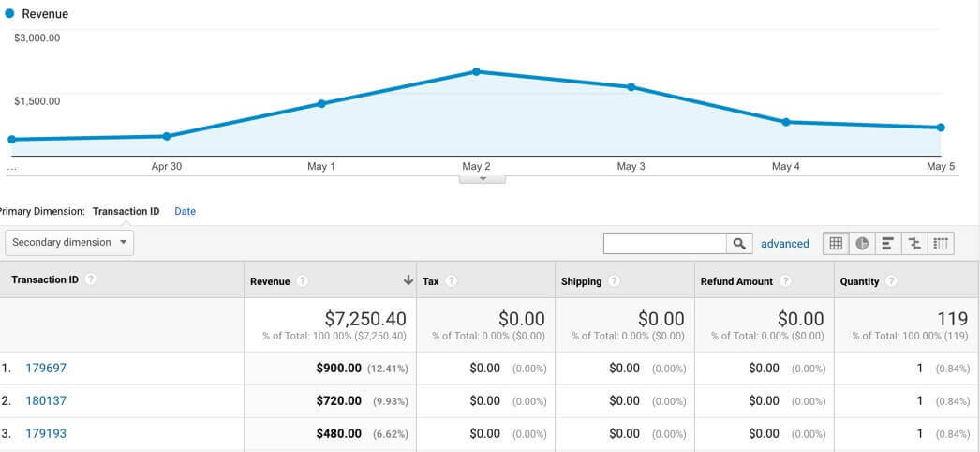Switch to the Data table view icon

click(836, 244)
